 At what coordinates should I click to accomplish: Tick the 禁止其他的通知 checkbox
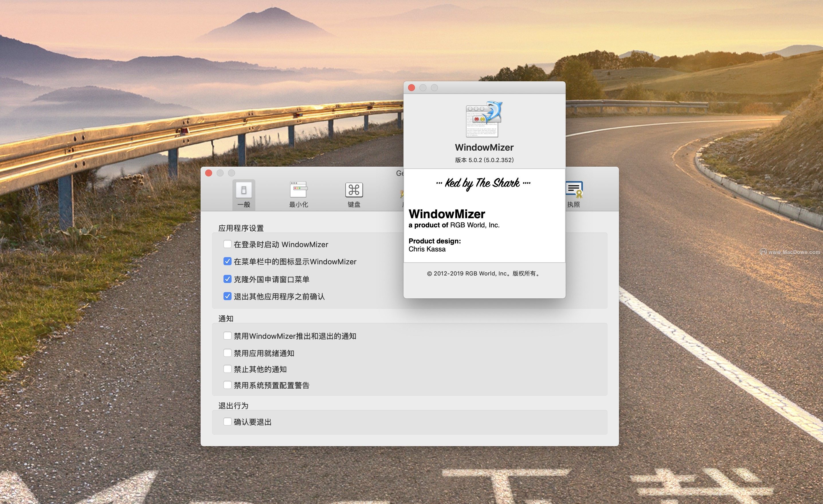click(x=228, y=369)
